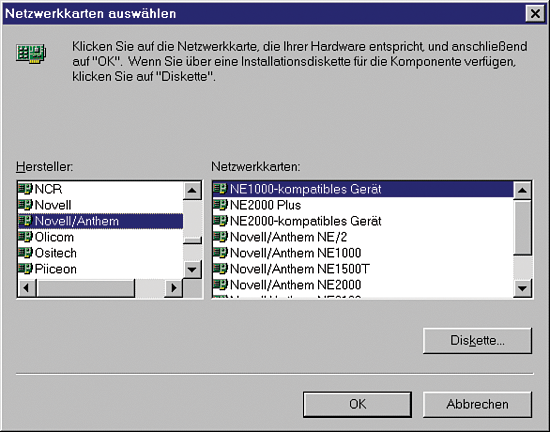This screenshot has height=432, width=550.
Task: Select Novell/Anthem NE2000 card
Action: pyautogui.click(x=363, y=285)
